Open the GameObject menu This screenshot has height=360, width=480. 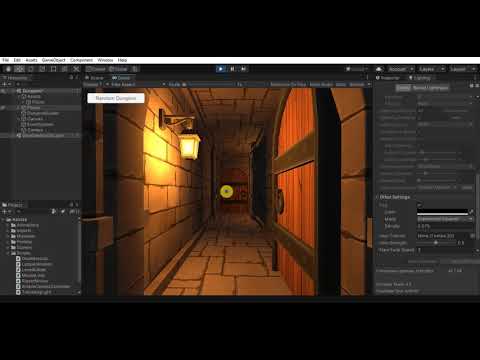click(54, 60)
